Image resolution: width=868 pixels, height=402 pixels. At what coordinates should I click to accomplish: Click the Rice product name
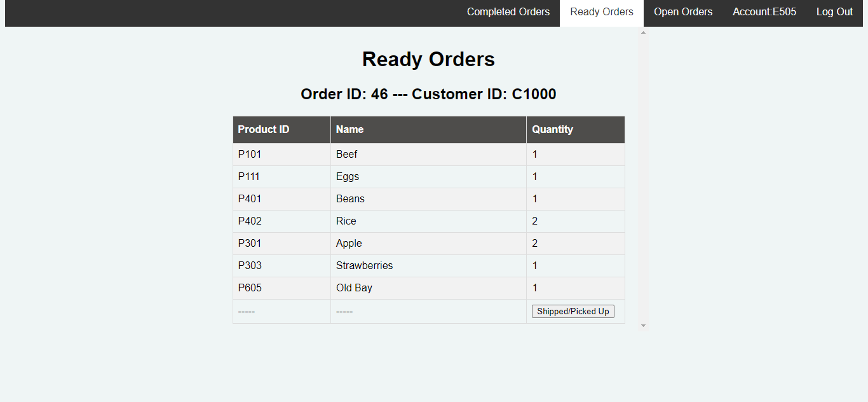coord(346,221)
